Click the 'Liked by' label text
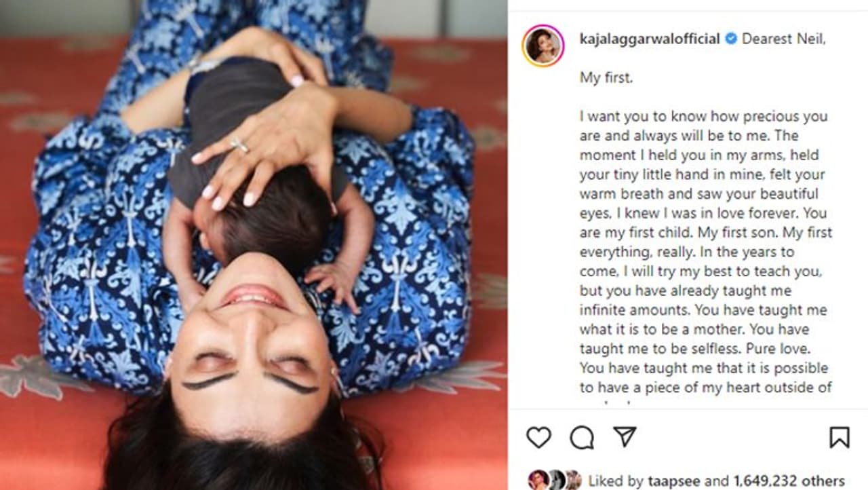Image resolution: width=868 pixels, height=490 pixels. (x=614, y=481)
